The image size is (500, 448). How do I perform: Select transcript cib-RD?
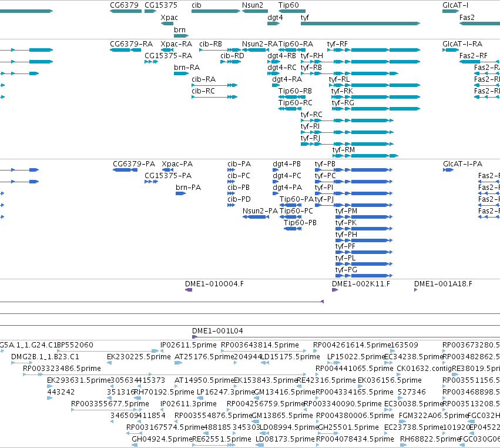(230, 62)
